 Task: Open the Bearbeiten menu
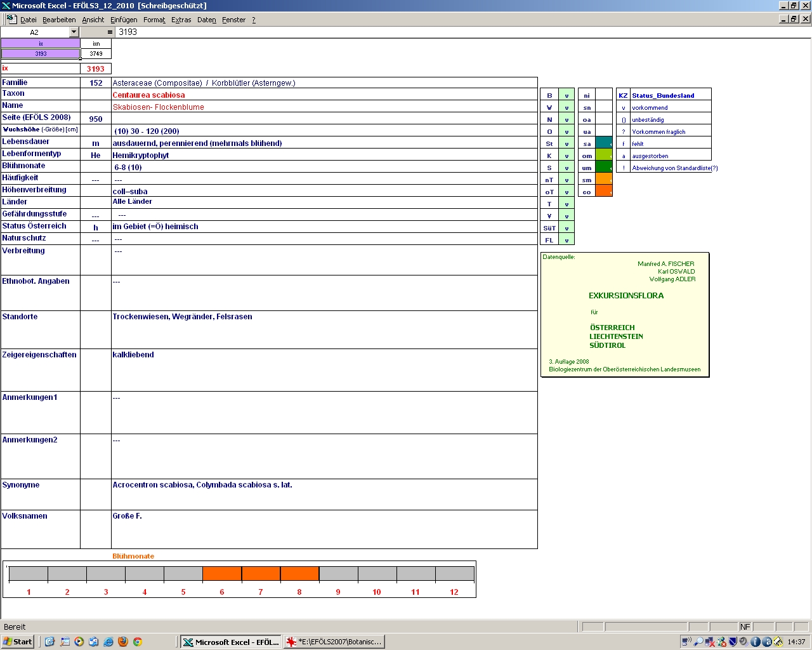(x=59, y=20)
